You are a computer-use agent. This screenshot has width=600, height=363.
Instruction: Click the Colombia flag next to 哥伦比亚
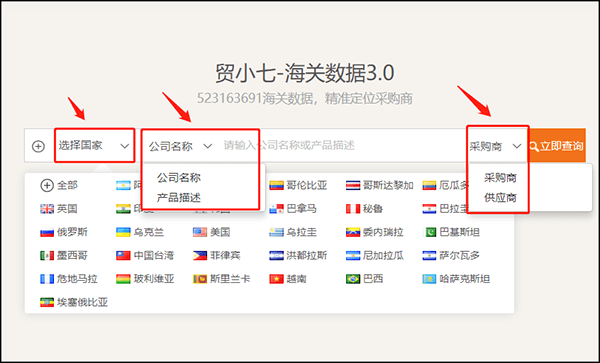click(x=276, y=186)
